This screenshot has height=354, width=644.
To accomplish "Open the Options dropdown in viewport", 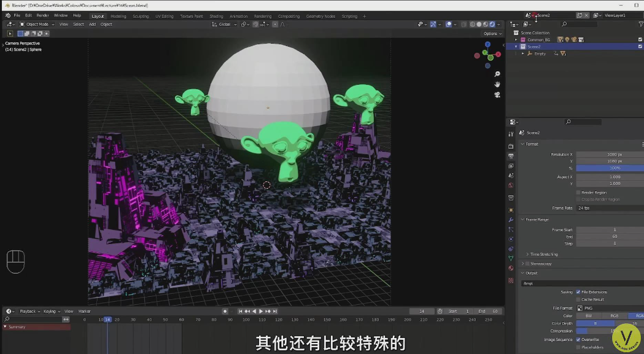I will 492,34.
